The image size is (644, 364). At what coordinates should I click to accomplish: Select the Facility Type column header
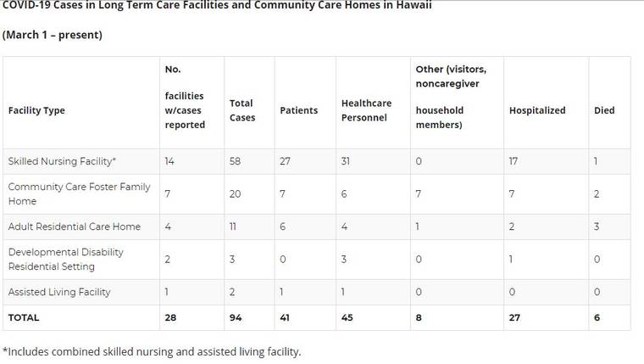(x=36, y=110)
